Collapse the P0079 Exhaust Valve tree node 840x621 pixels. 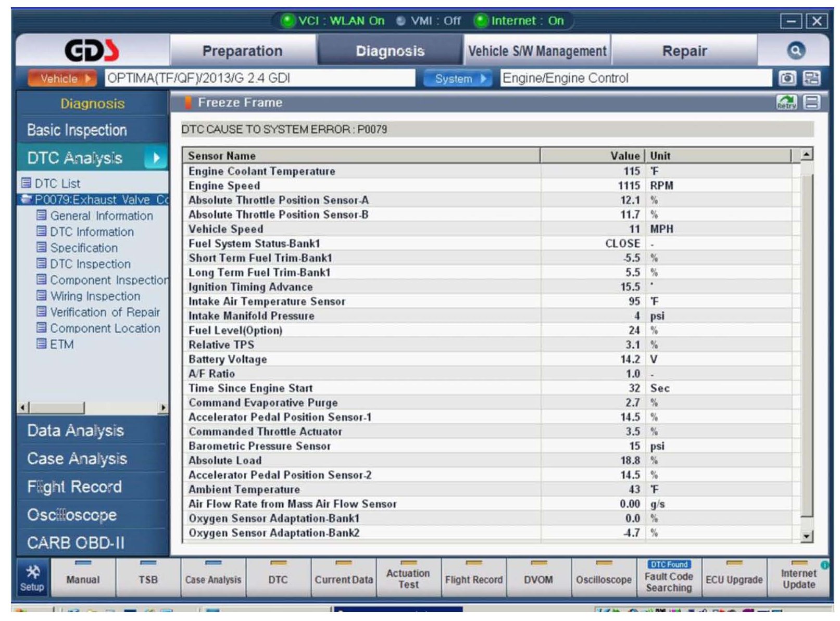(26, 199)
